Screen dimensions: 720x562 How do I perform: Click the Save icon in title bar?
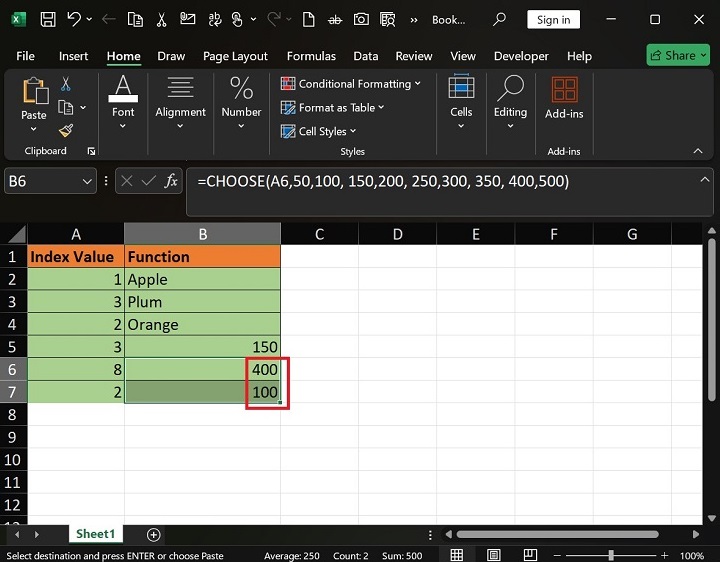coord(47,19)
